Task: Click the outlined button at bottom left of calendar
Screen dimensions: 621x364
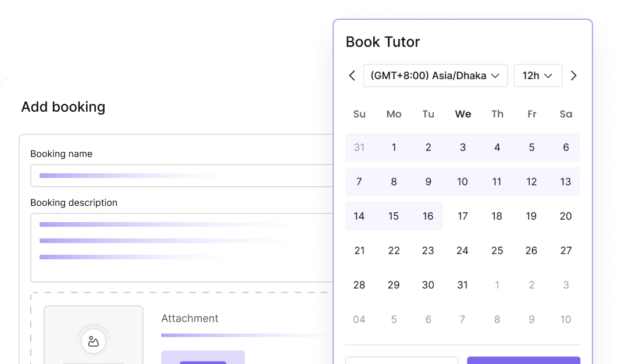Action: click(x=401, y=361)
